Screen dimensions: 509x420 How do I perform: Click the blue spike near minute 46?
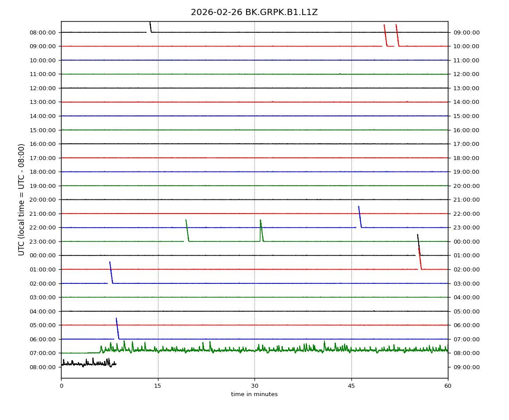coord(360,217)
